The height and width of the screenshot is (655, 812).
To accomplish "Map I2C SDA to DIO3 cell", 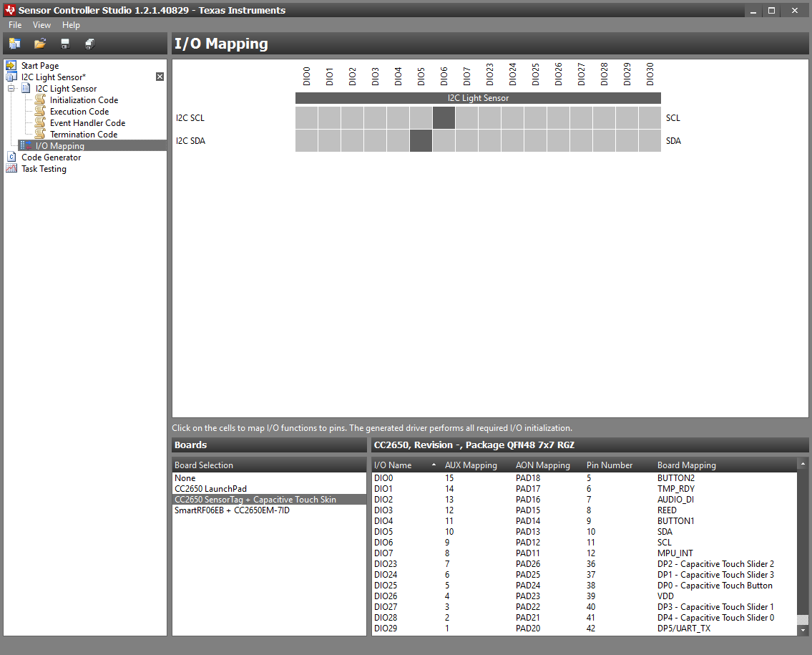I will (375, 140).
